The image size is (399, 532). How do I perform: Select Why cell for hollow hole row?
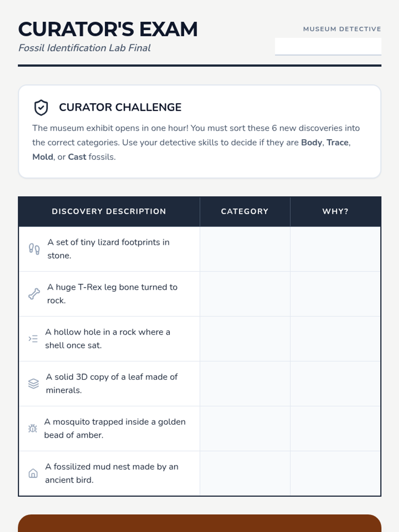[335, 339]
